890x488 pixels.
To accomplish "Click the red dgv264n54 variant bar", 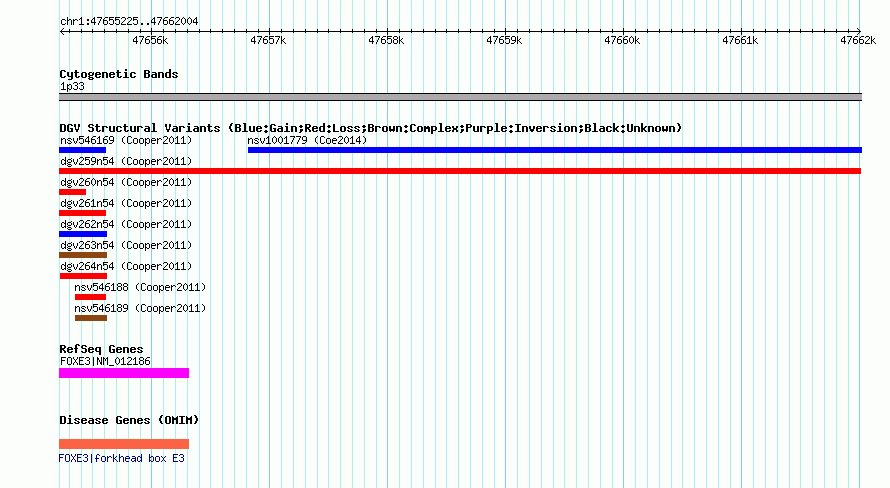I will pyautogui.click(x=83, y=276).
